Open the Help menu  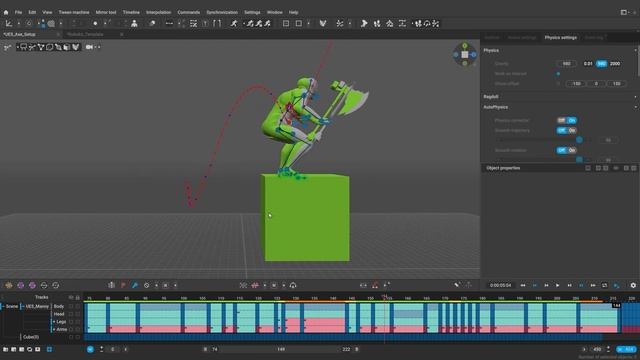pos(293,12)
